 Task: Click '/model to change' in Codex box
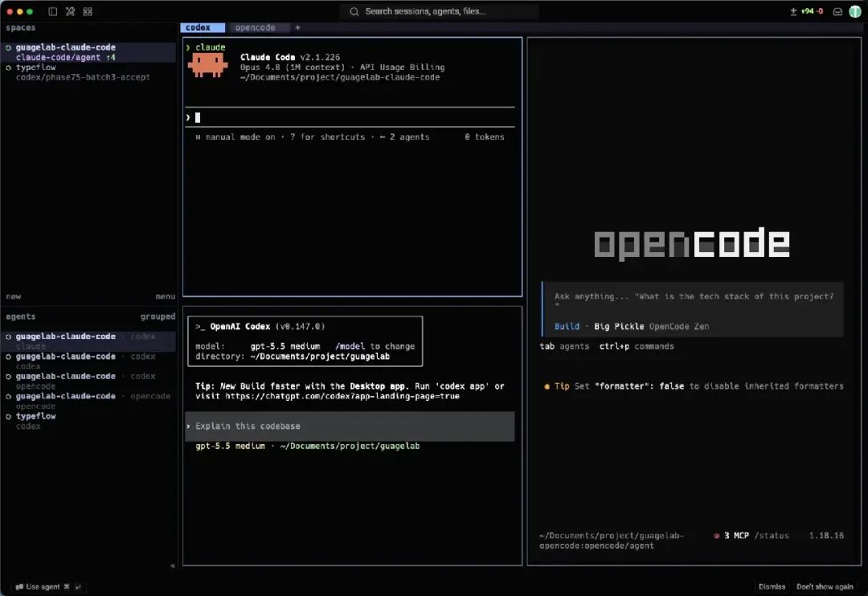375,346
